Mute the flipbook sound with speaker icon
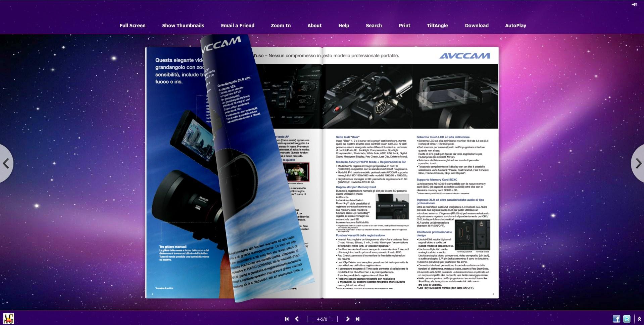The height and width of the screenshot is (325, 644). pos(634,4)
